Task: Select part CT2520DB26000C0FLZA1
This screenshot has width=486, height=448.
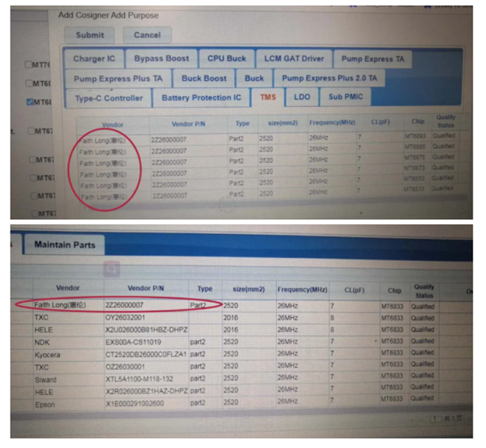Action: tap(146, 354)
